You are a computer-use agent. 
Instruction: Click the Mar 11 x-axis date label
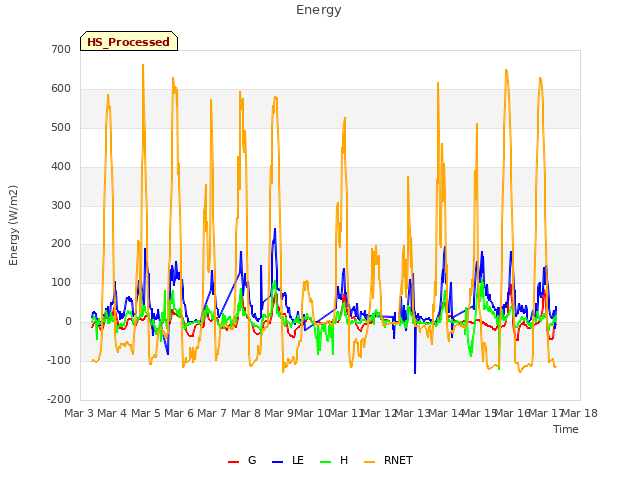(346, 413)
